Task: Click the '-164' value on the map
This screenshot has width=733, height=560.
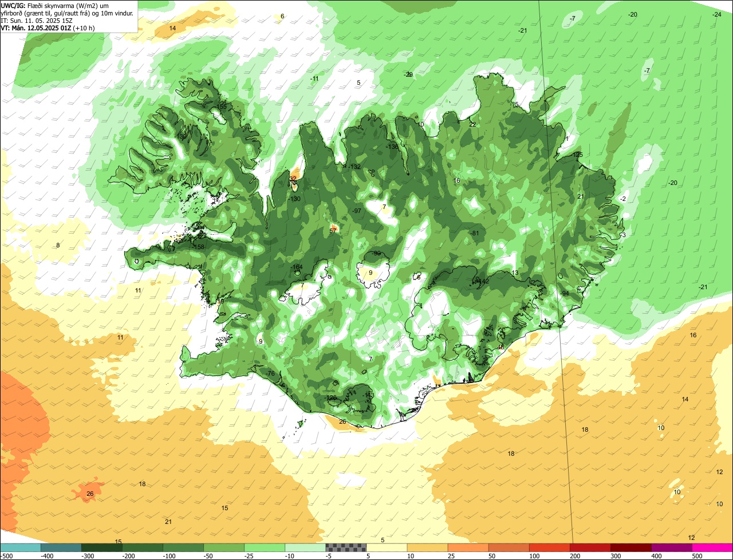Action: click(x=297, y=267)
